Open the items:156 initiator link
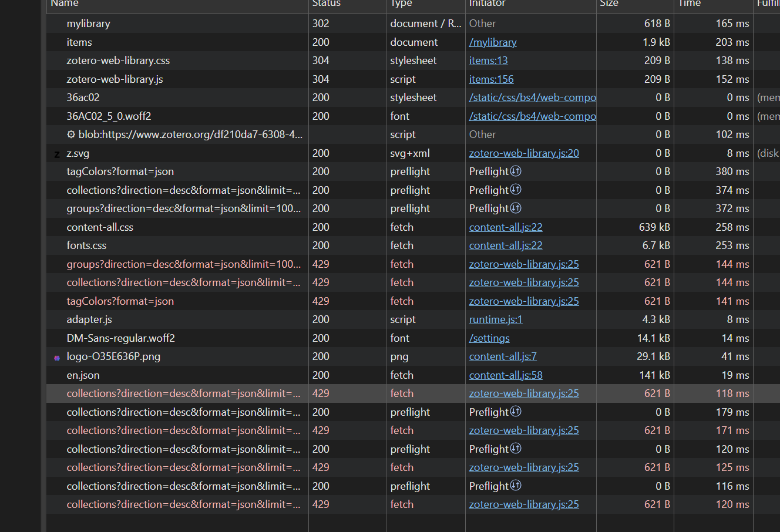 pyautogui.click(x=491, y=79)
